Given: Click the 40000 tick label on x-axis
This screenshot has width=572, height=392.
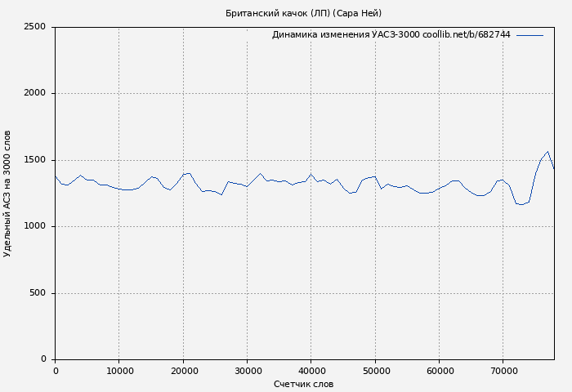Looking at the screenshot, I should point(311,371).
